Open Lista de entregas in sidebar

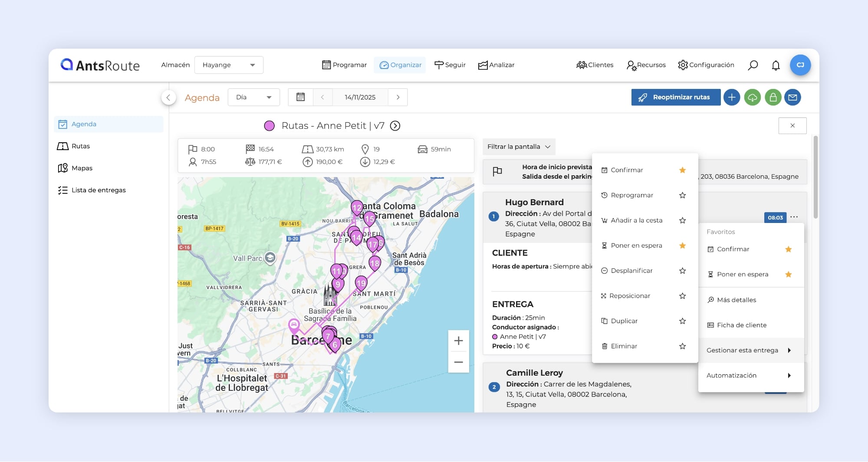99,190
